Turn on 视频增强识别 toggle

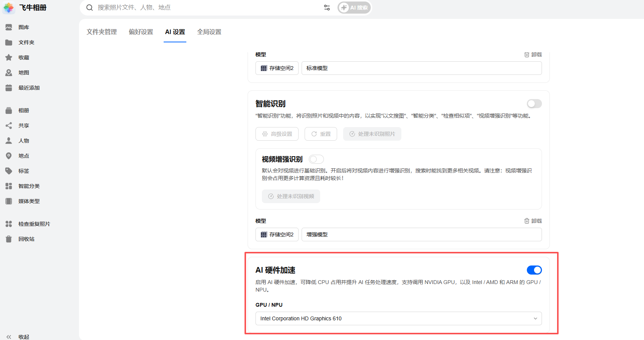click(x=316, y=159)
